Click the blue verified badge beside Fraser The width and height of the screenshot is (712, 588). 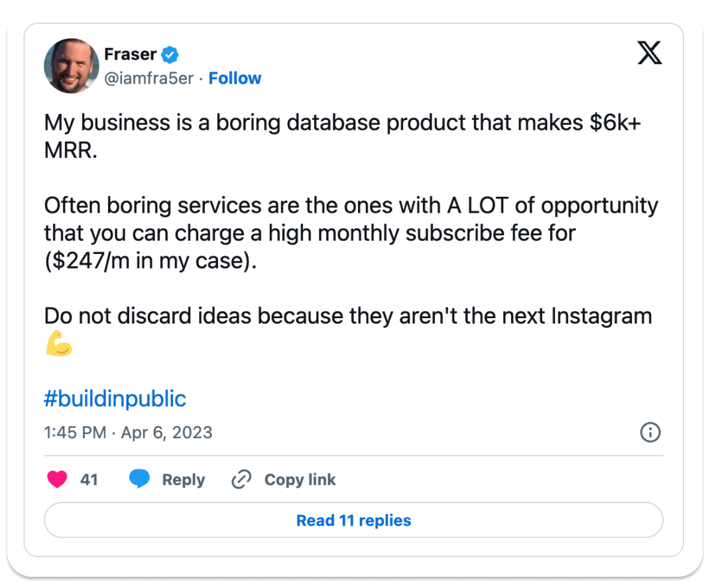click(170, 54)
